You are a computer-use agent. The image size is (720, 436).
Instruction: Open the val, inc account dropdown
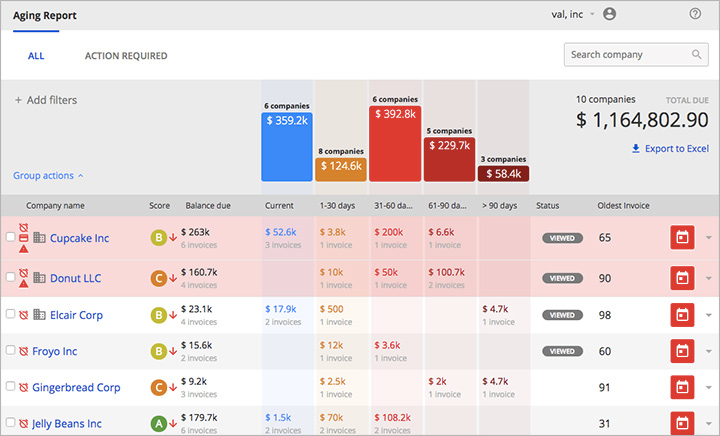573,14
